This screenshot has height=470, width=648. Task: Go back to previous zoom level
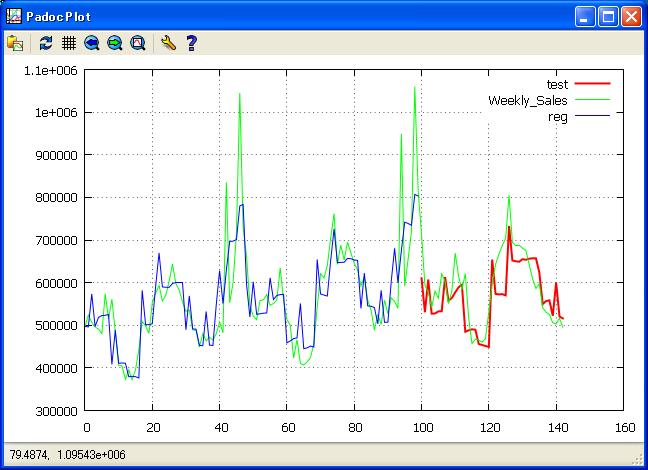point(92,43)
